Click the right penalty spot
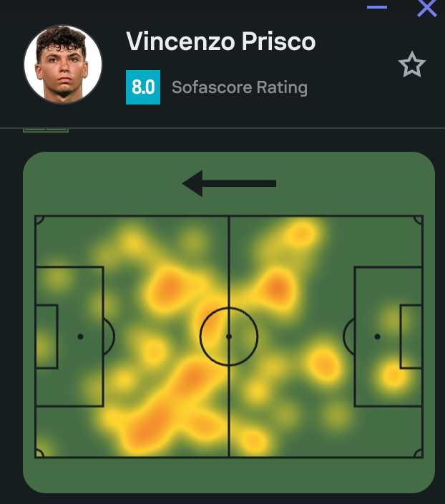445x504 pixels. point(377,336)
